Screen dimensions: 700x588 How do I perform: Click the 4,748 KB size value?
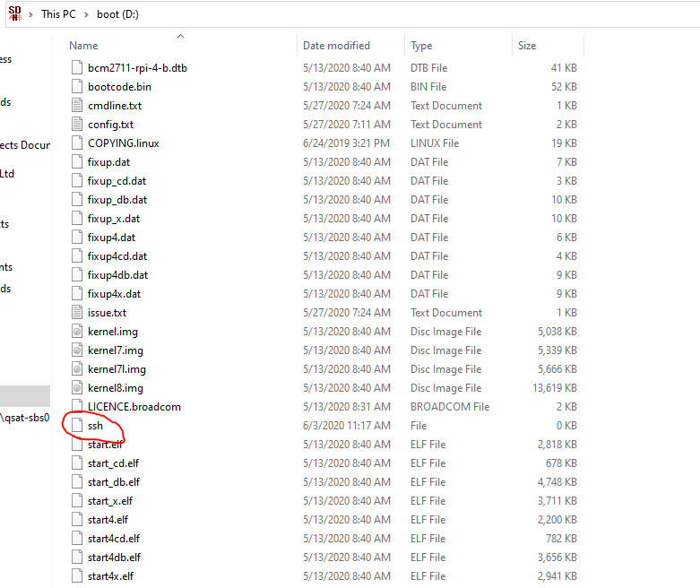pos(557,481)
